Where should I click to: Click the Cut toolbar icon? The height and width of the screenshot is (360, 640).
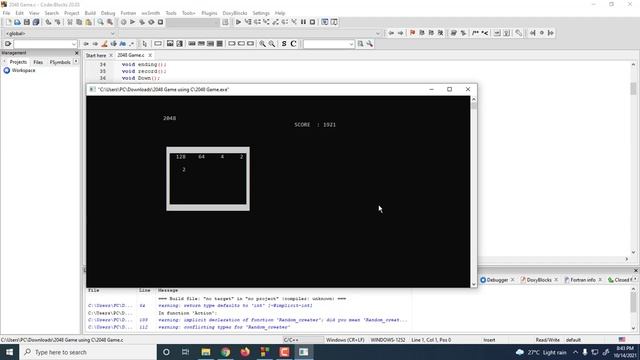point(70,22)
